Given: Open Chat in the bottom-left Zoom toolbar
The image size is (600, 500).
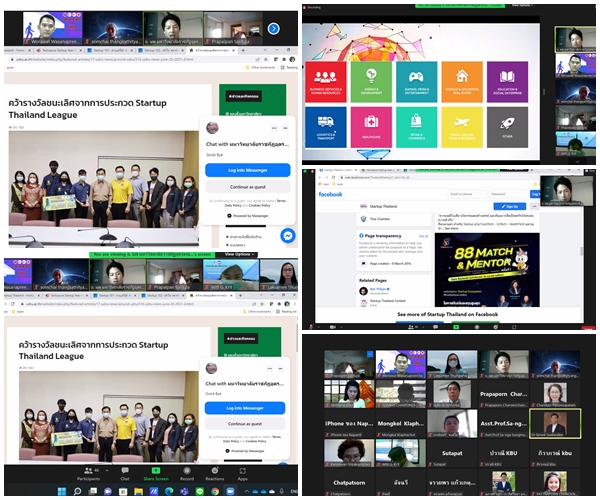Looking at the screenshot, I should (125, 474).
